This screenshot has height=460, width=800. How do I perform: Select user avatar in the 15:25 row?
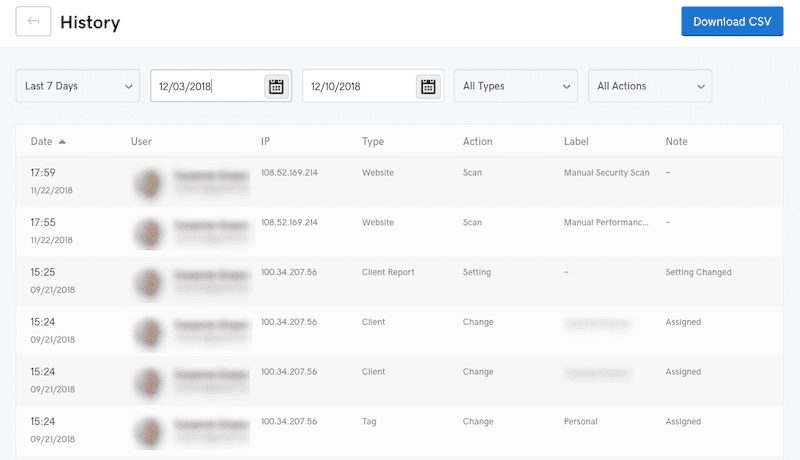point(149,283)
